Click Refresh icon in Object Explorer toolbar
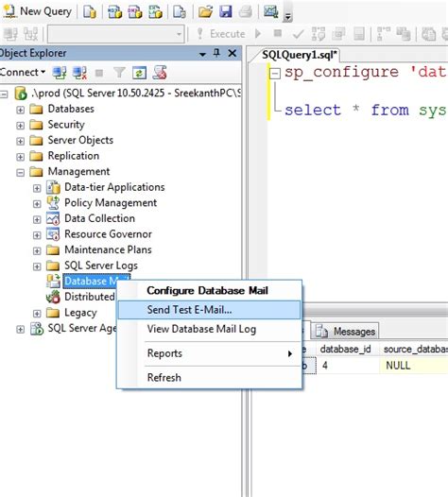This screenshot has height=497, width=448. click(139, 73)
